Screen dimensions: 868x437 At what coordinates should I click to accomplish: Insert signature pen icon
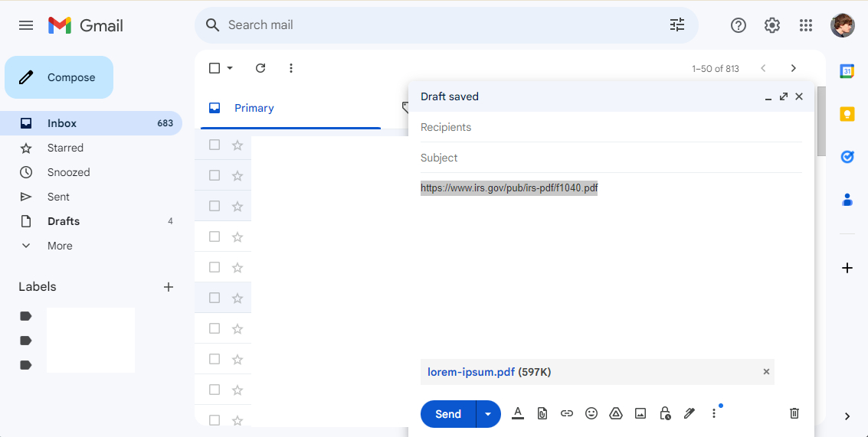tap(689, 413)
